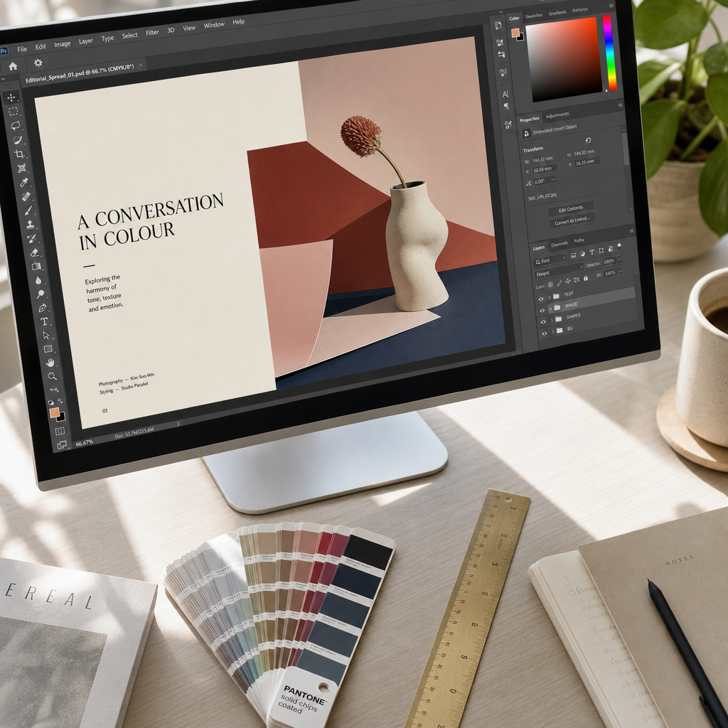Viewport: 728px width, 728px height.
Task: Open the rotation angle dropdown
Action: point(553,179)
